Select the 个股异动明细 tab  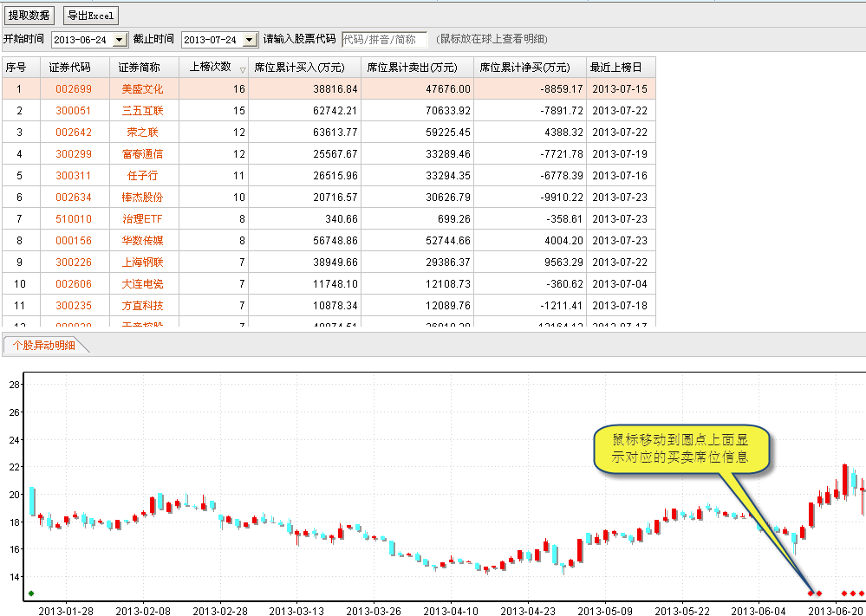(43, 345)
